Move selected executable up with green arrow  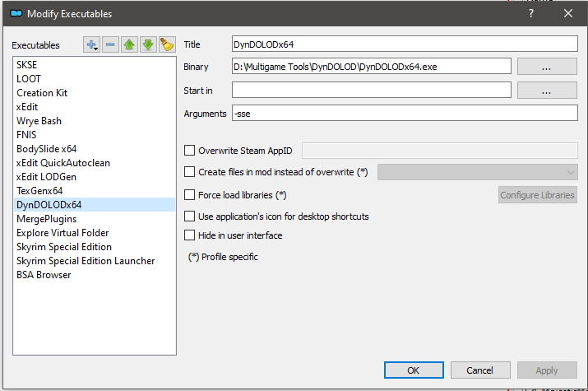coord(130,44)
